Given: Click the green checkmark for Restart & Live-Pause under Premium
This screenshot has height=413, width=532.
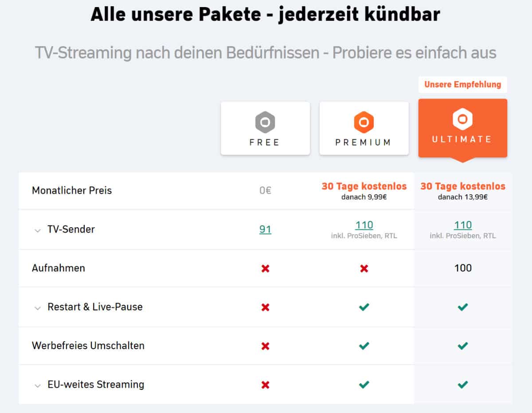Looking at the screenshot, I should coord(364,307).
